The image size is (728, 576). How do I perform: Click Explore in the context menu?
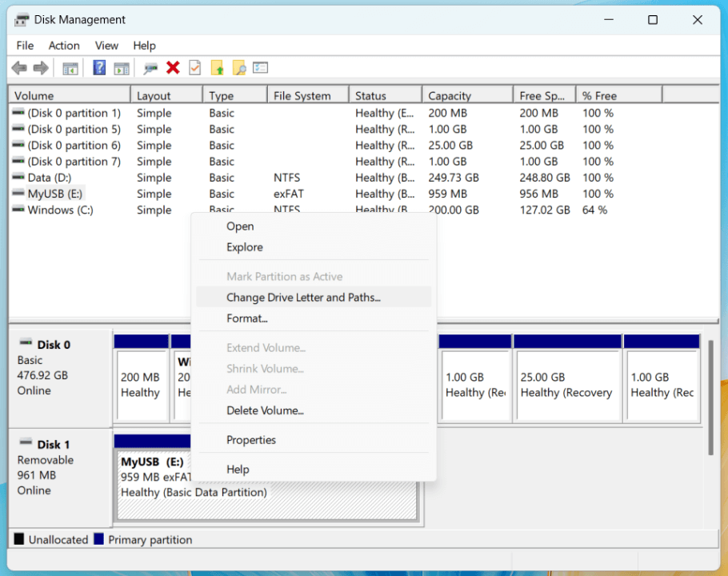(244, 246)
